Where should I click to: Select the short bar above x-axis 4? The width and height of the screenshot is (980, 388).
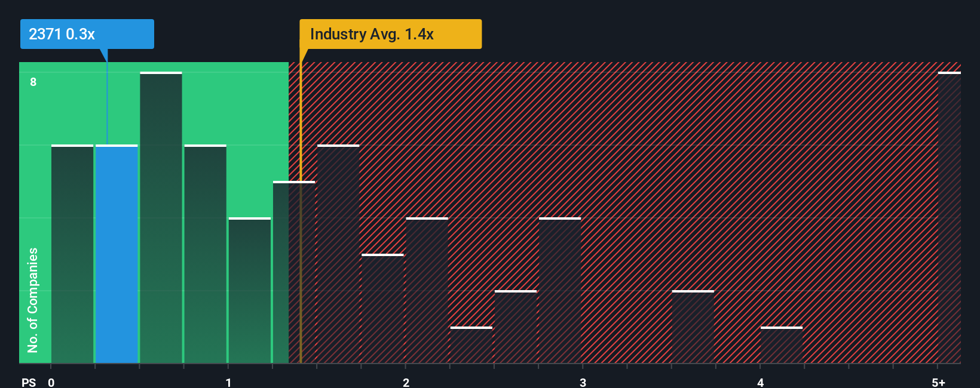click(x=782, y=345)
